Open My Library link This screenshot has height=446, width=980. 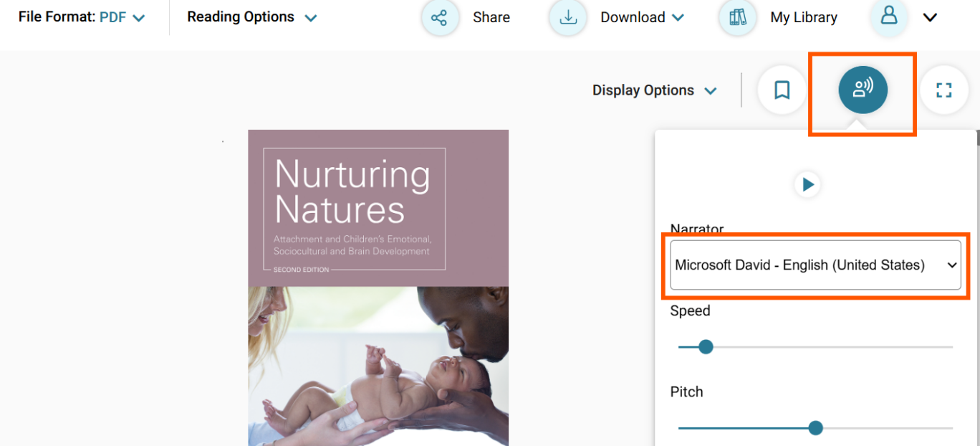[x=804, y=17]
